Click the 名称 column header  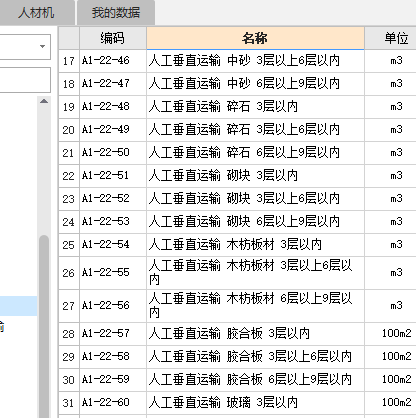(255, 38)
